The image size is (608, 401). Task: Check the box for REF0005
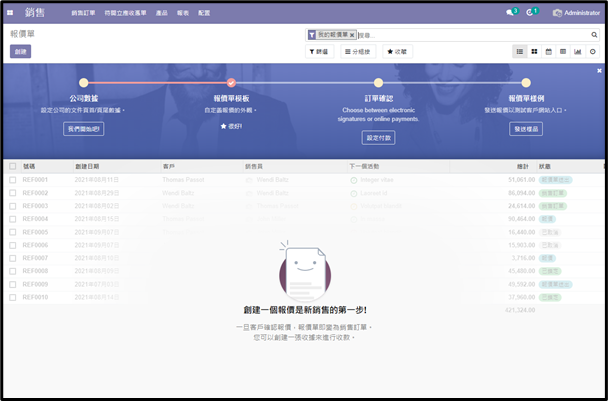[x=13, y=232]
